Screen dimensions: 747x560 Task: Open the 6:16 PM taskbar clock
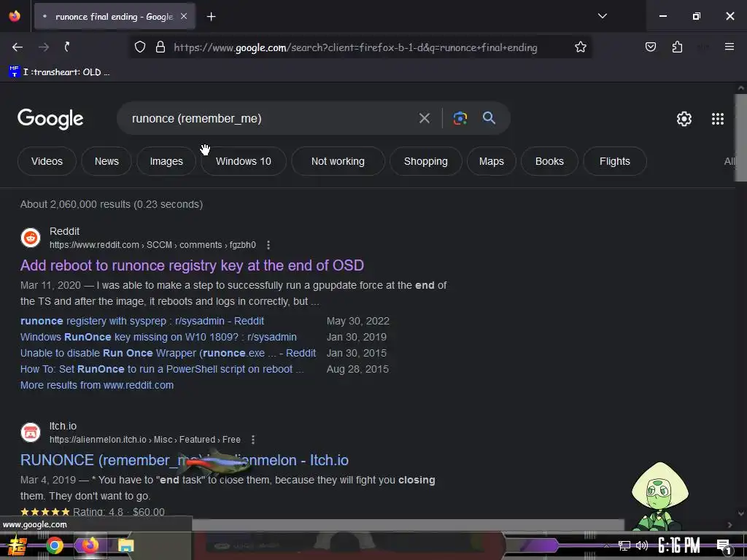(x=679, y=545)
